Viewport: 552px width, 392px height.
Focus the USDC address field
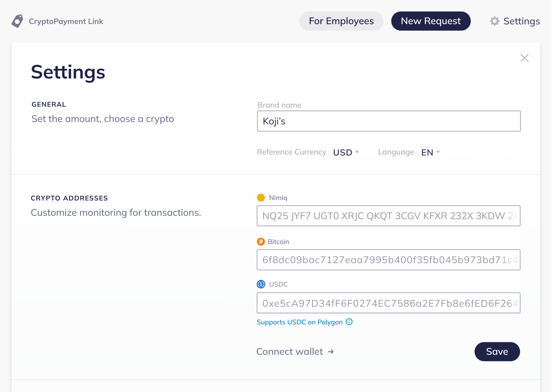(389, 303)
